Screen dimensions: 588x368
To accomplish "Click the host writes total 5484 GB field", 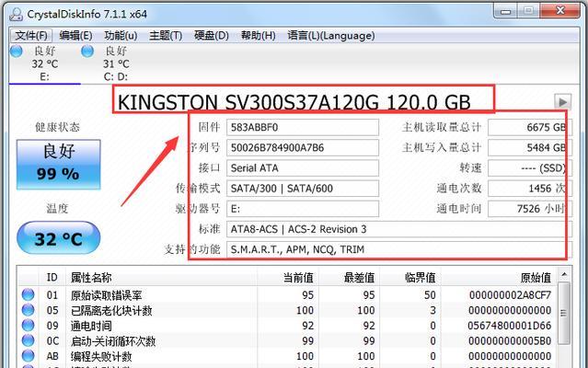I will pos(529,147).
